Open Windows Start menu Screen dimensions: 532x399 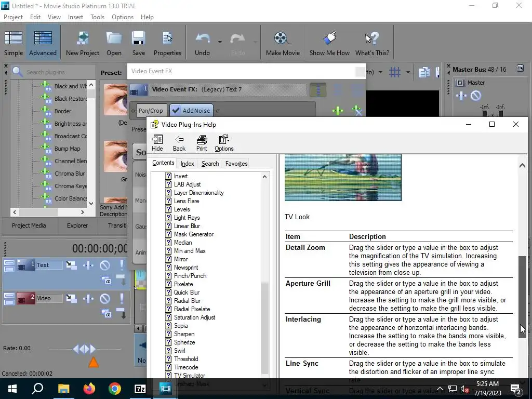point(12,389)
